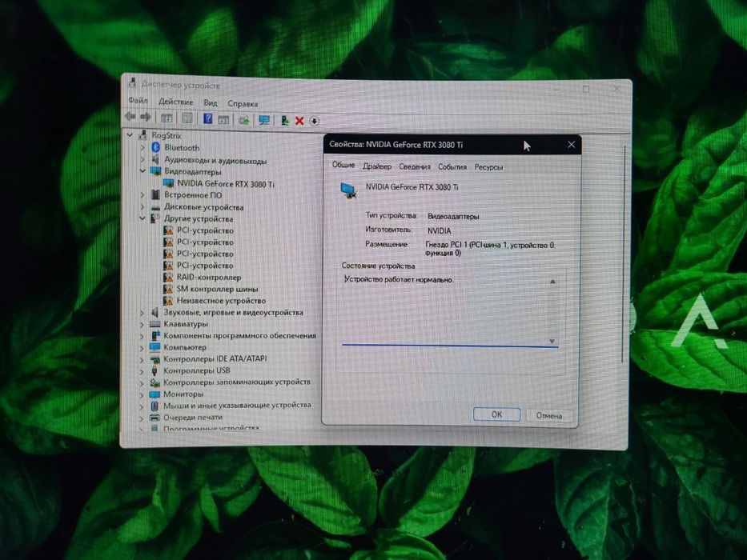The width and height of the screenshot is (747, 560).
Task: Collapse the Видеоадаптеры node
Action: pos(143,171)
